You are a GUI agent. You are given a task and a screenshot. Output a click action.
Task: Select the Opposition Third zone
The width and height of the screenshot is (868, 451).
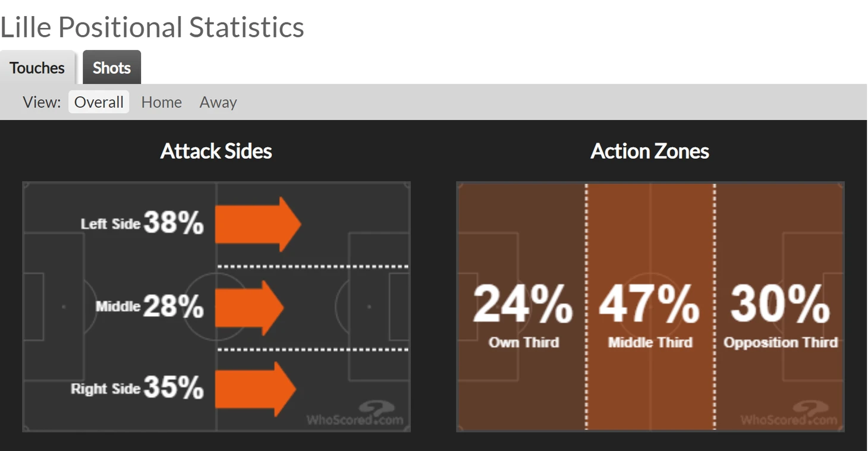[779, 307]
